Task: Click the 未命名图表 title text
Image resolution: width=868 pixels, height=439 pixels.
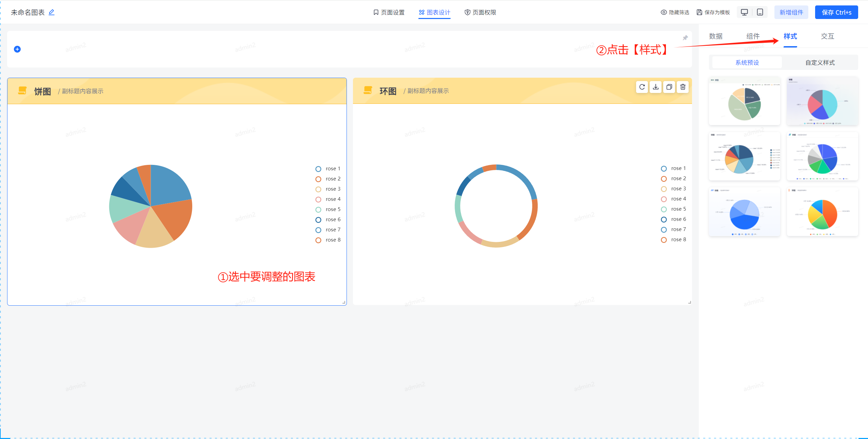Action: pyautogui.click(x=28, y=13)
